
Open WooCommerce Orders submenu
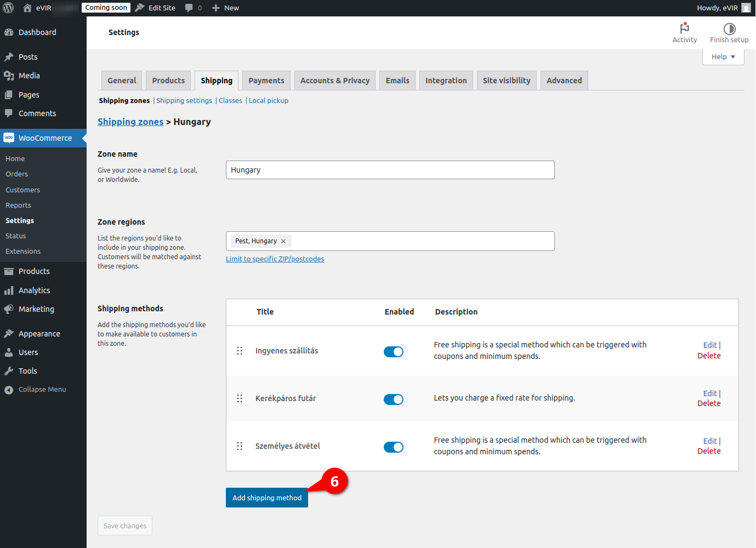tap(16, 174)
